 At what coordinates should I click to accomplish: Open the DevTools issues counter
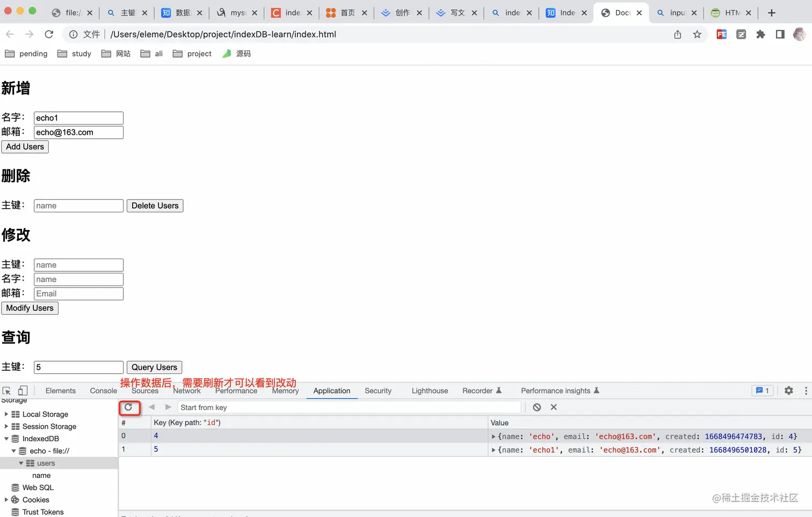point(763,391)
